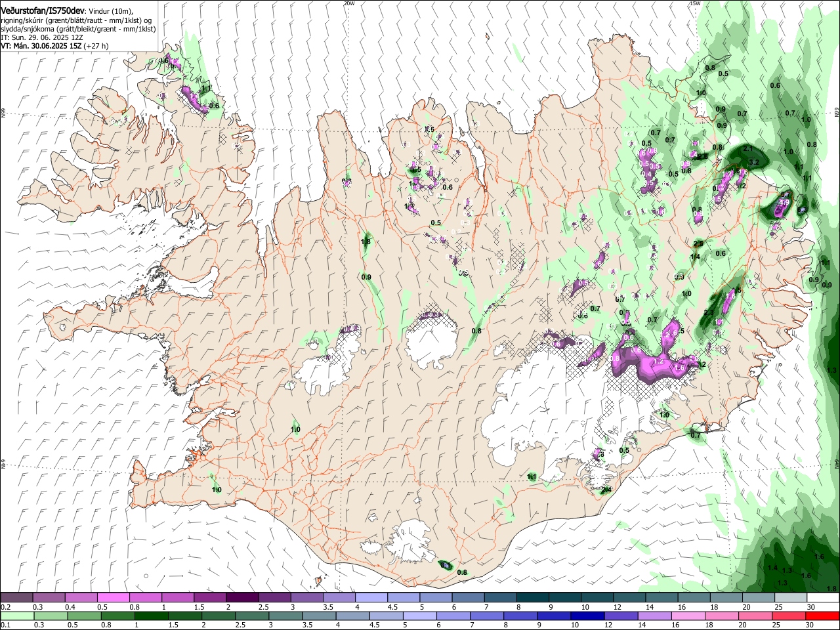This screenshot has height=630, width=840.
Task: Click the 20W longitude label
Action: pyautogui.click(x=349, y=3)
